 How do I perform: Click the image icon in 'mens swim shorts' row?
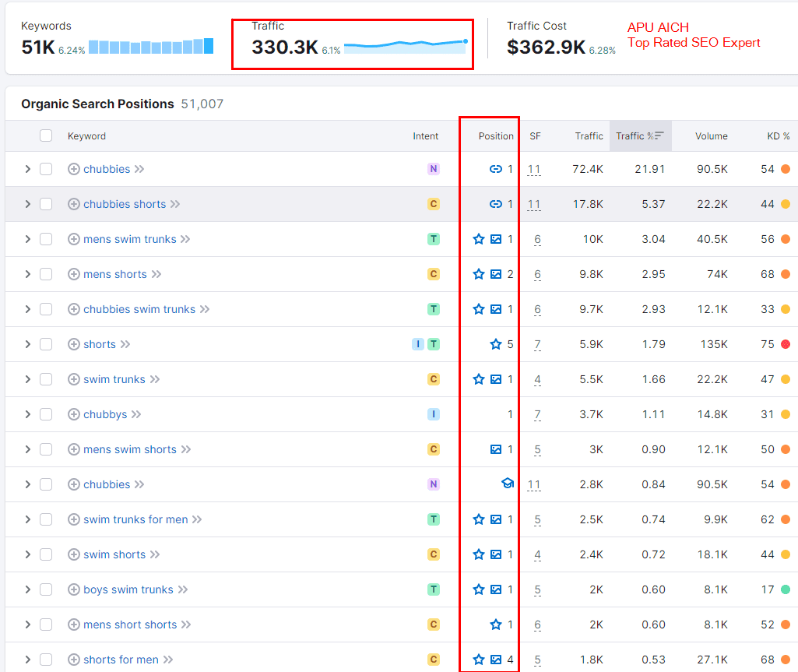[495, 449]
